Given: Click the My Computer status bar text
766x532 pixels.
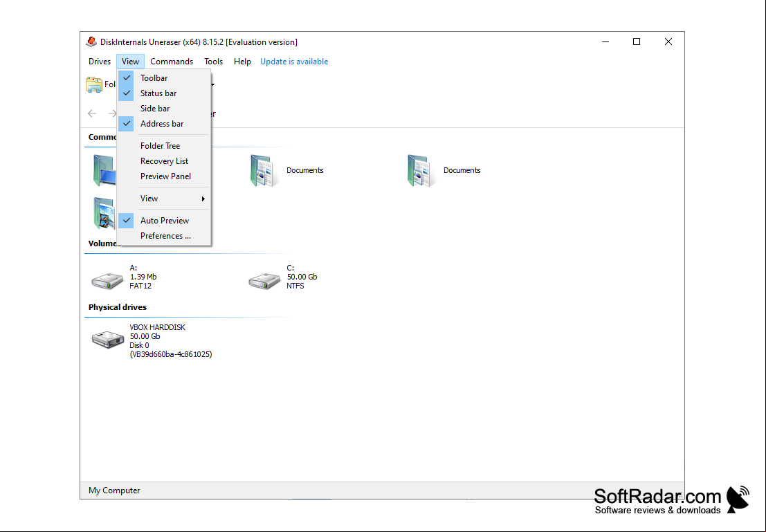Looking at the screenshot, I should point(114,490).
